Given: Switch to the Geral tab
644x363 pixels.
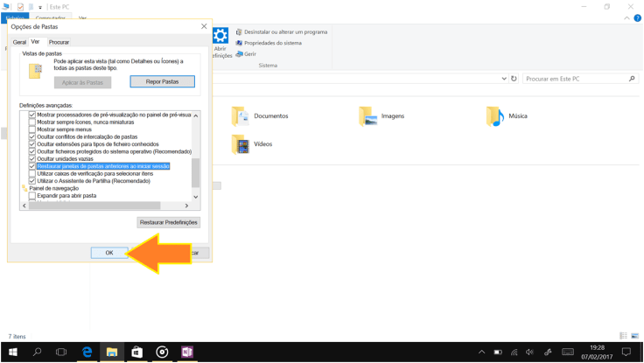Looking at the screenshot, I should [x=19, y=42].
